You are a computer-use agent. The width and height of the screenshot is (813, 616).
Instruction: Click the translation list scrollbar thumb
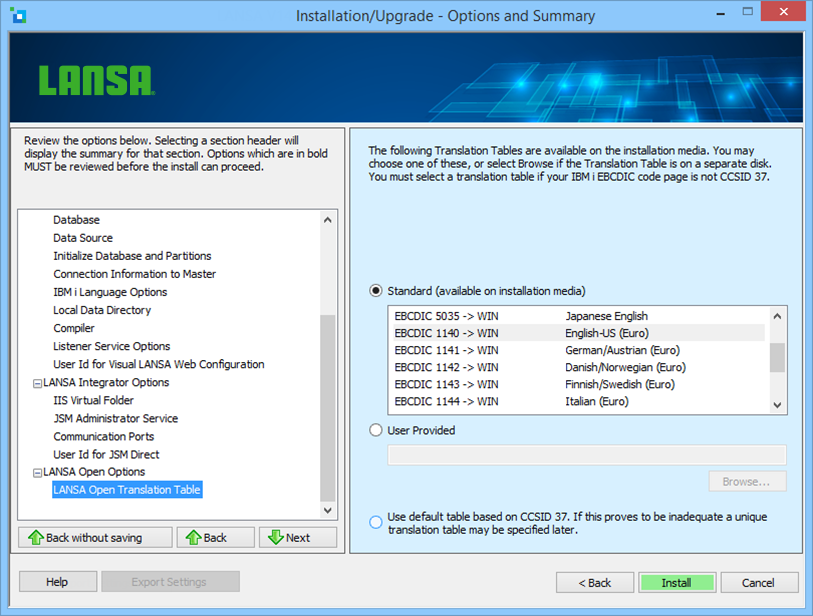(x=777, y=357)
